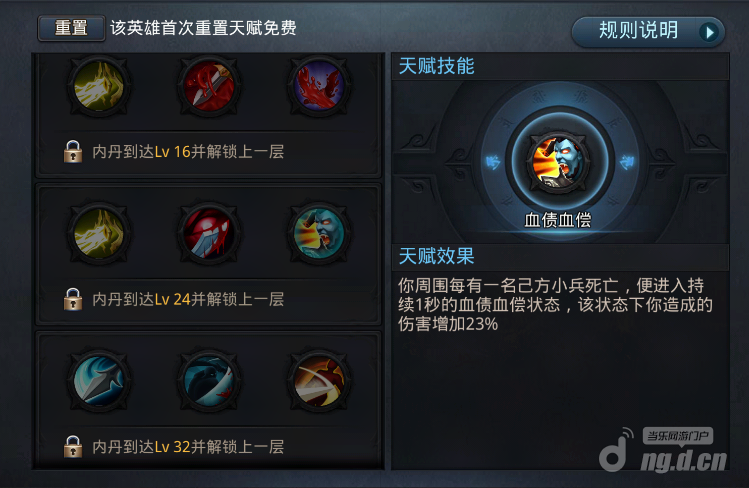The height and width of the screenshot is (488, 749).
Task: Click the lock icon beside Lv 32 requirement
Action: [73, 446]
